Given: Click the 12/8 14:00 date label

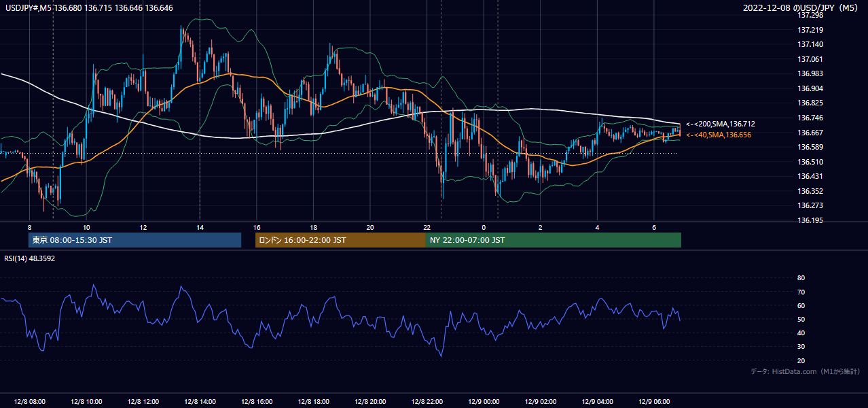Looking at the screenshot, I should (x=200, y=401).
